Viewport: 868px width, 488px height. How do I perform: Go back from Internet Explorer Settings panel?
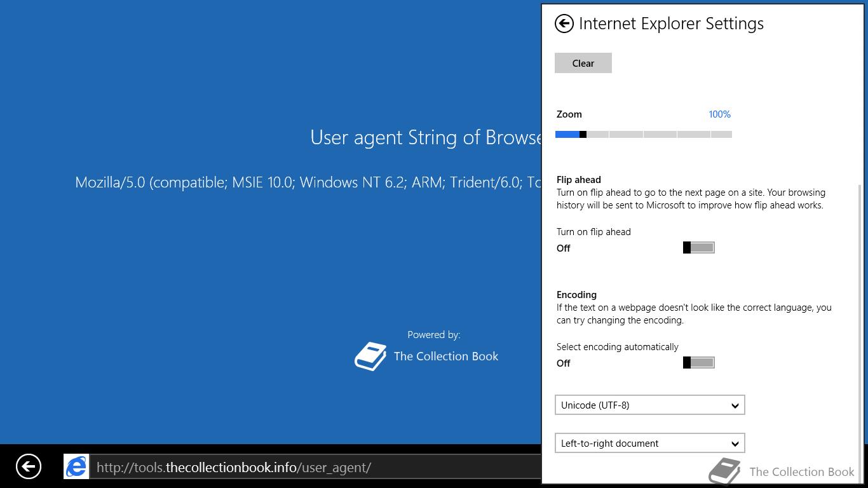coord(564,24)
